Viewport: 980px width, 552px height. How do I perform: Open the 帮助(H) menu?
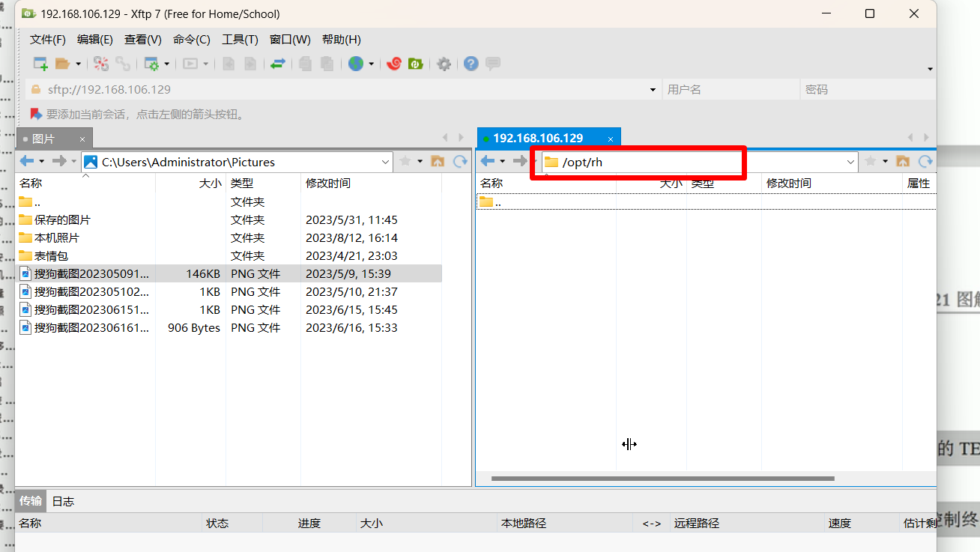[342, 40]
